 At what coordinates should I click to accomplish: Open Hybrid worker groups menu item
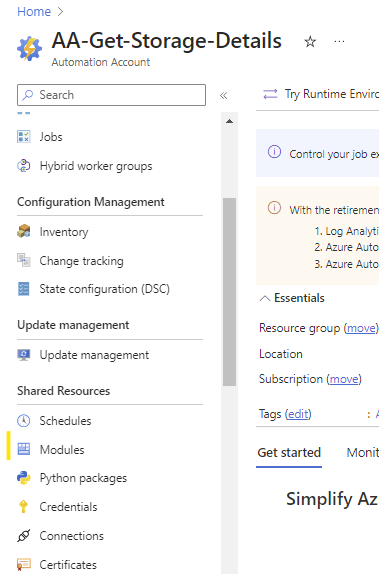point(96,166)
